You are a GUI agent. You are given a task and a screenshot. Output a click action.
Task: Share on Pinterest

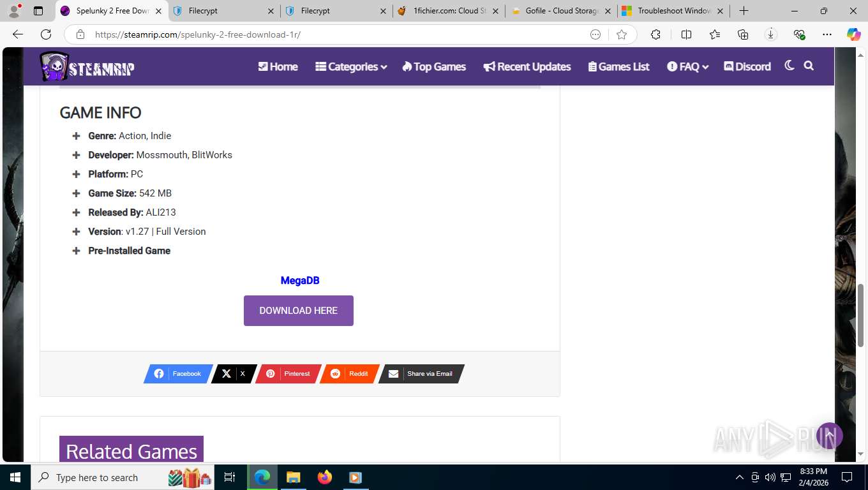point(288,374)
